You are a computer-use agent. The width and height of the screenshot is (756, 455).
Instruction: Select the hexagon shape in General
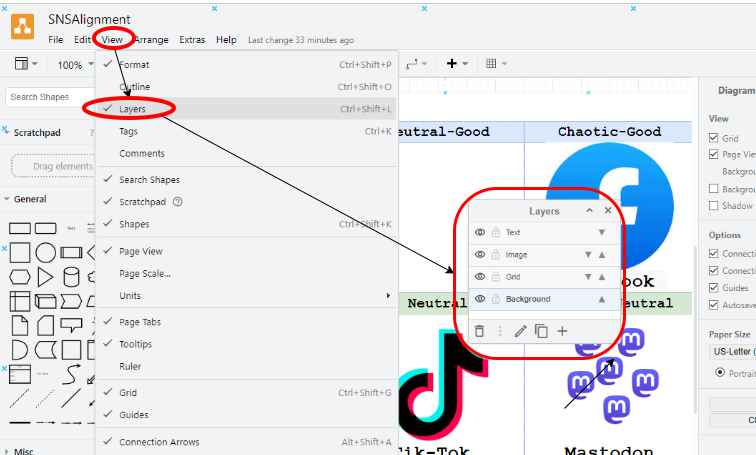[20, 277]
